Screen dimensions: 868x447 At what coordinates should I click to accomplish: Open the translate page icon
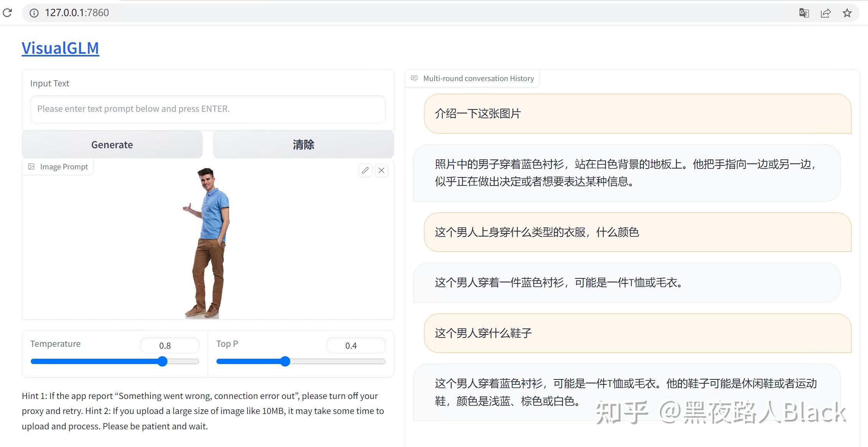pos(804,13)
